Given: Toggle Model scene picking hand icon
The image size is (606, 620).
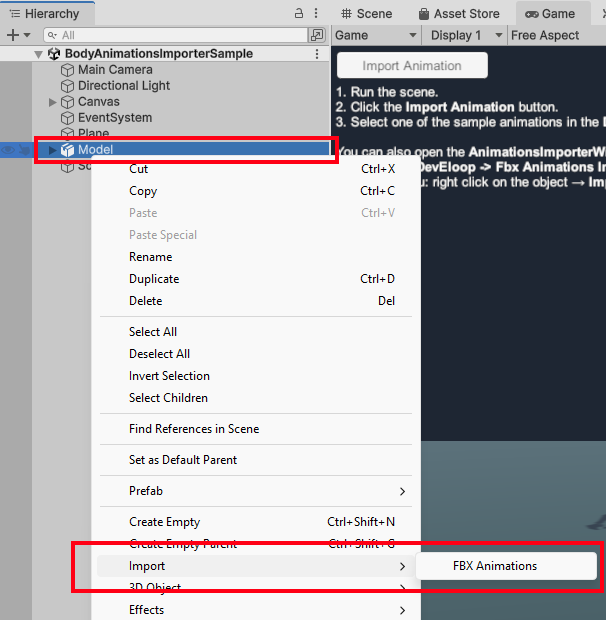Looking at the screenshot, I should (x=25, y=150).
